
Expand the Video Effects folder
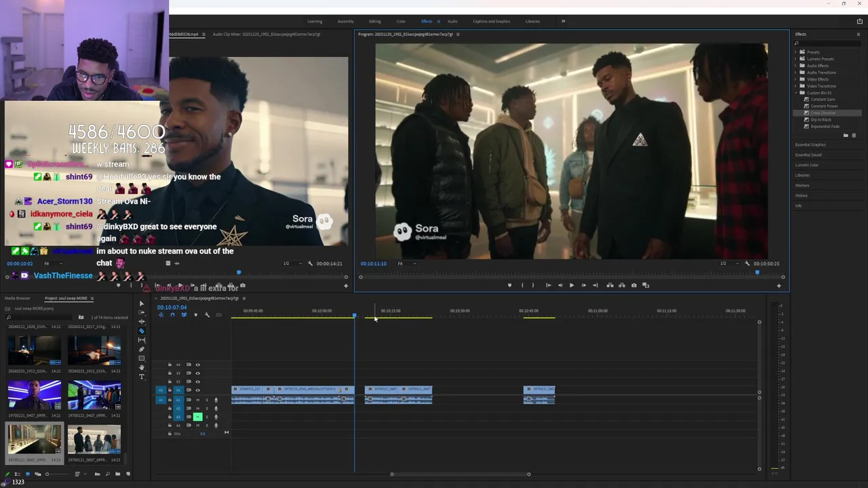pos(795,79)
